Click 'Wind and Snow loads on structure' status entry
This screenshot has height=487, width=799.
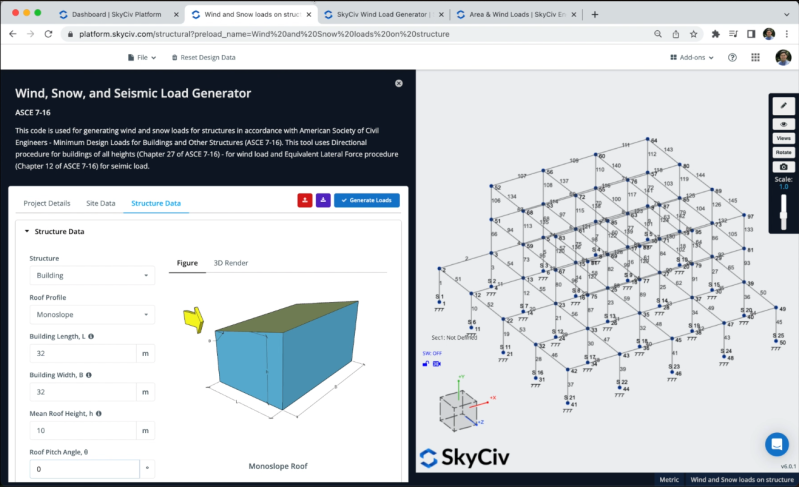742,480
